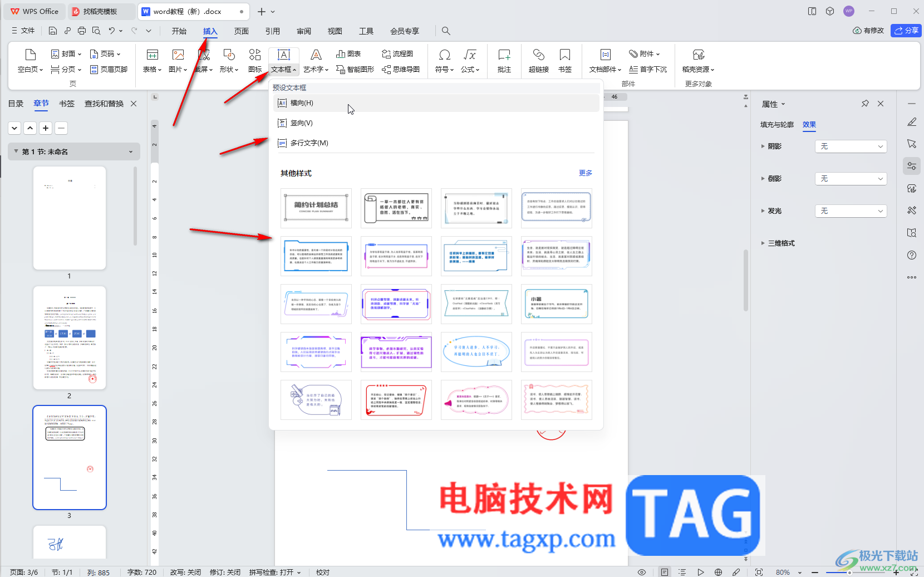Image resolution: width=924 pixels, height=577 pixels.
Task: Open the Reflection dropdown
Action: (x=851, y=179)
